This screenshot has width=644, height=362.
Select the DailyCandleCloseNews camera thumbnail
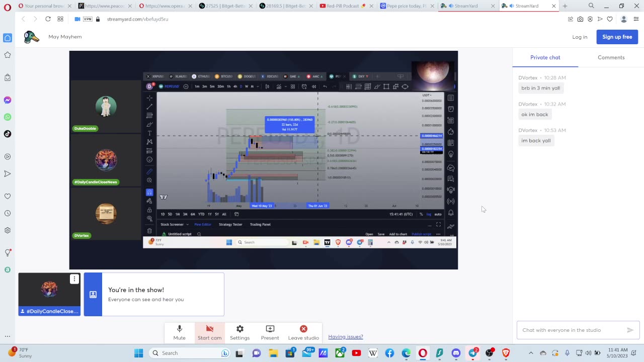pyautogui.click(x=49, y=294)
